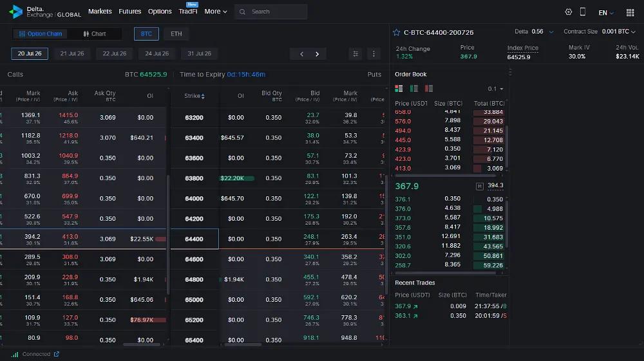Screen dimensions: 644x361
Task: Open the Futures menu
Action: point(130,12)
